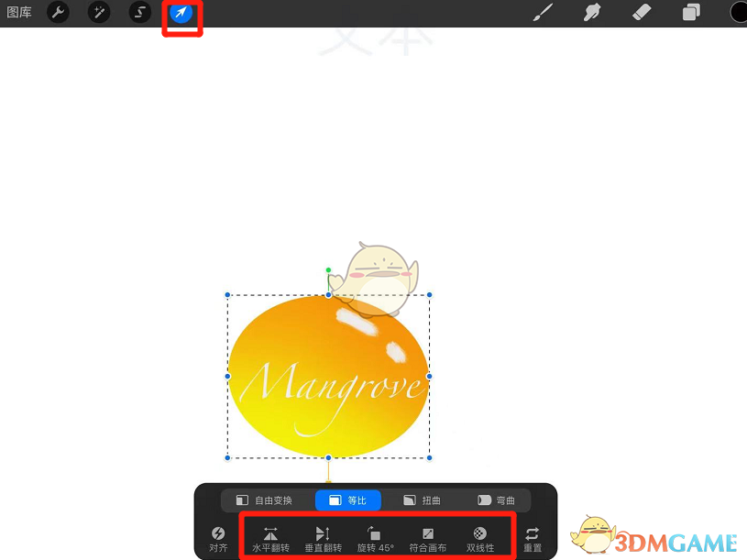Image resolution: width=747 pixels, height=560 pixels.
Task: Select the Adjustments magic wand tool
Action: 98,13
